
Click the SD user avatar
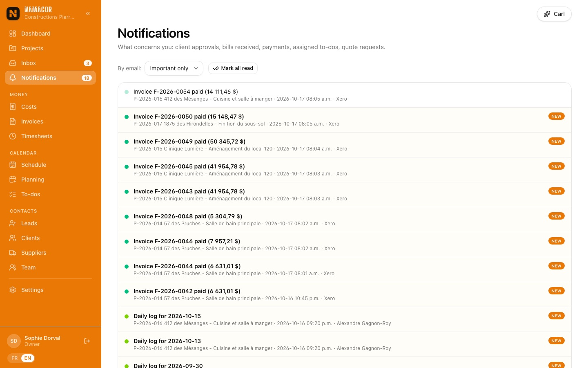[x=14, y=341]
